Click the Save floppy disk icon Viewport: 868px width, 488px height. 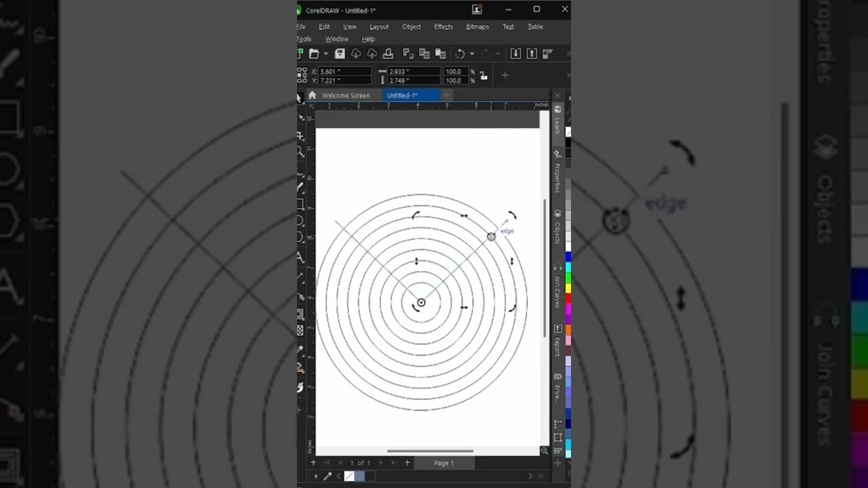pyautogui.click(x=340, y=54)
